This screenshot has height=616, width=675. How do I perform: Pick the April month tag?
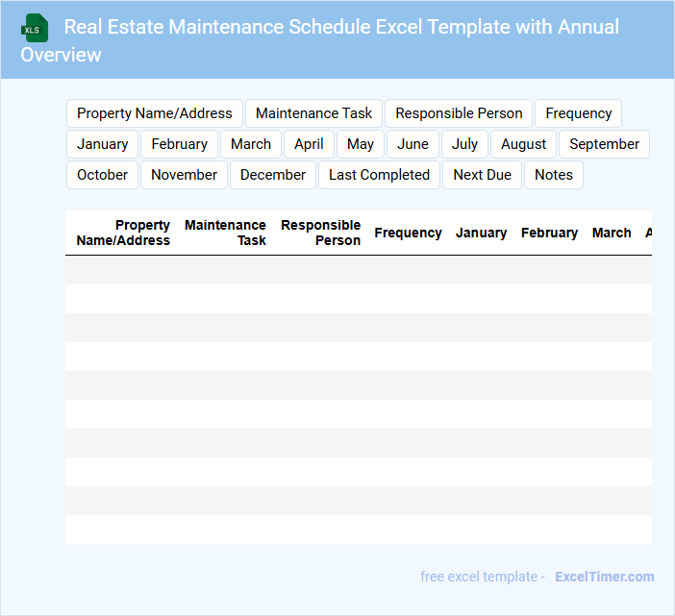pos(309,144)
